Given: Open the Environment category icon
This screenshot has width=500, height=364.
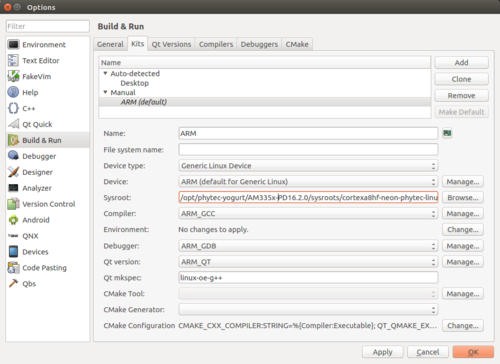Looking at the screenshot, I should tap(13, 44).
